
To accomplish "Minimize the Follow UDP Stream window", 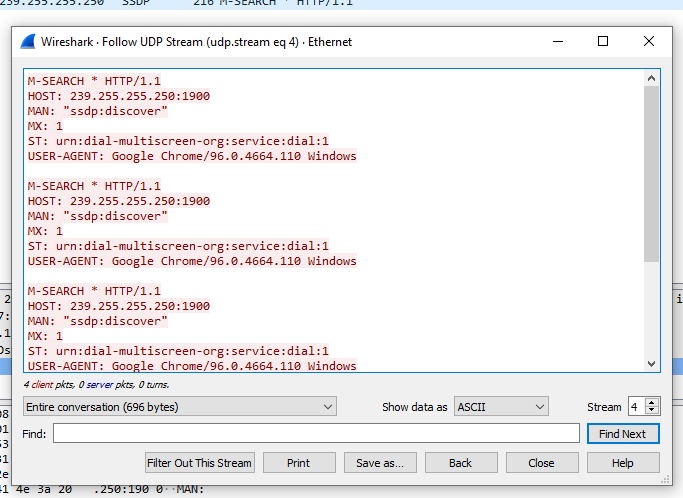I will (x=558, y=41).
